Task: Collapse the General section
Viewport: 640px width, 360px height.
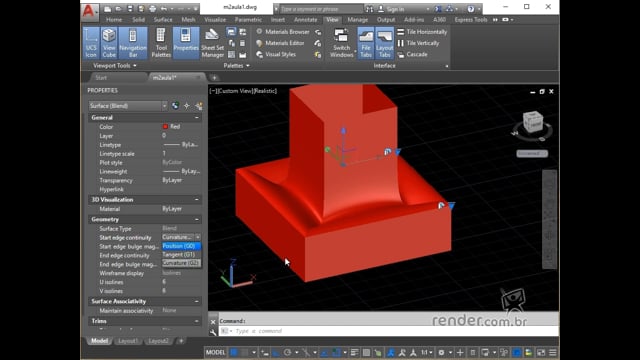Action: coord(197,118)
